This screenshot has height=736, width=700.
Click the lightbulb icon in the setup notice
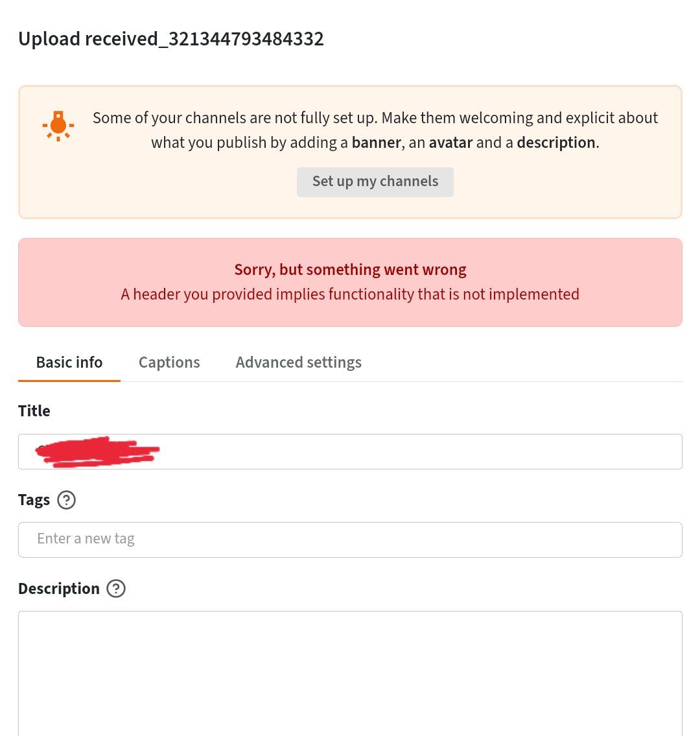tap(58, 125)
